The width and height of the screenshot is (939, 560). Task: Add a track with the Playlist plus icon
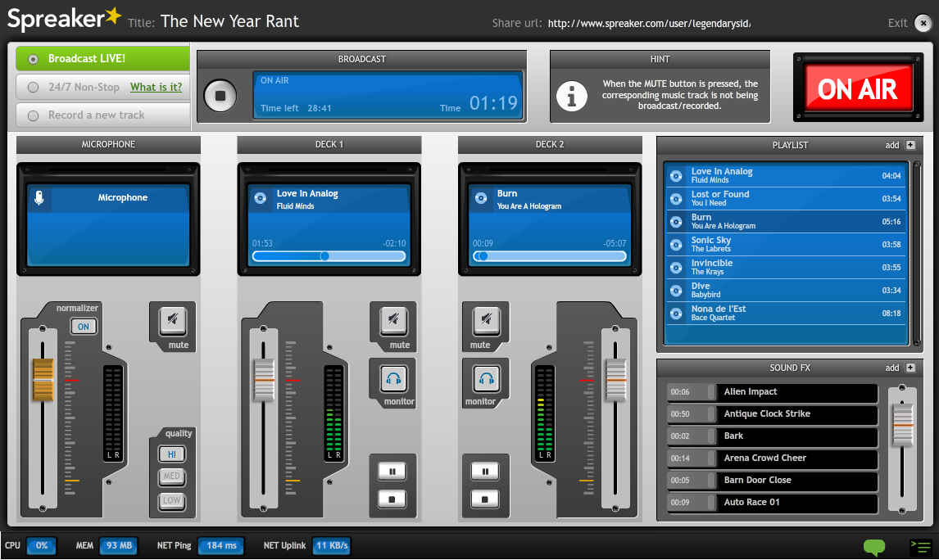pyautogui.click(x=910, y=145)
